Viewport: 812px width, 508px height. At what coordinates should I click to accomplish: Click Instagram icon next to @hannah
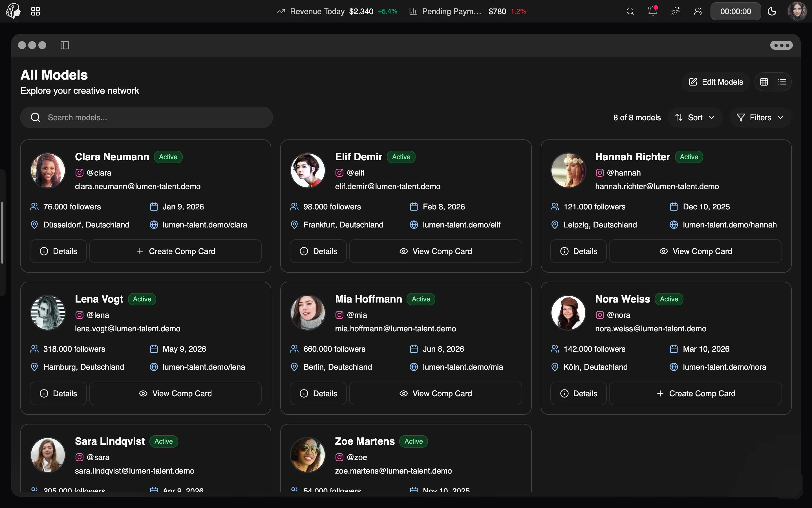coord(600,173)
